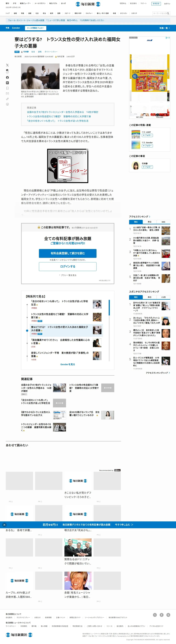Bookmark this article with the ribbon icon
The height and width of the screenshot is (644, 176).
7,88
